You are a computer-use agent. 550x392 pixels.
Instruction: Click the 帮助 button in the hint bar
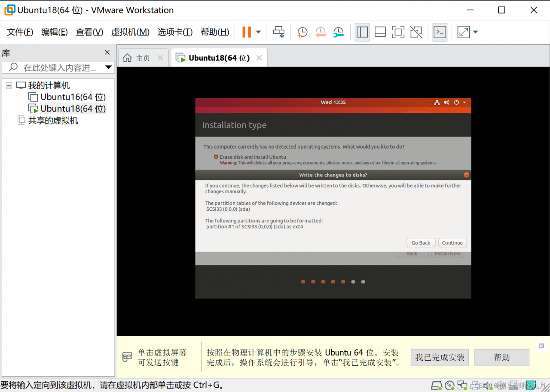pyautogui.click(x=501, y=357)
